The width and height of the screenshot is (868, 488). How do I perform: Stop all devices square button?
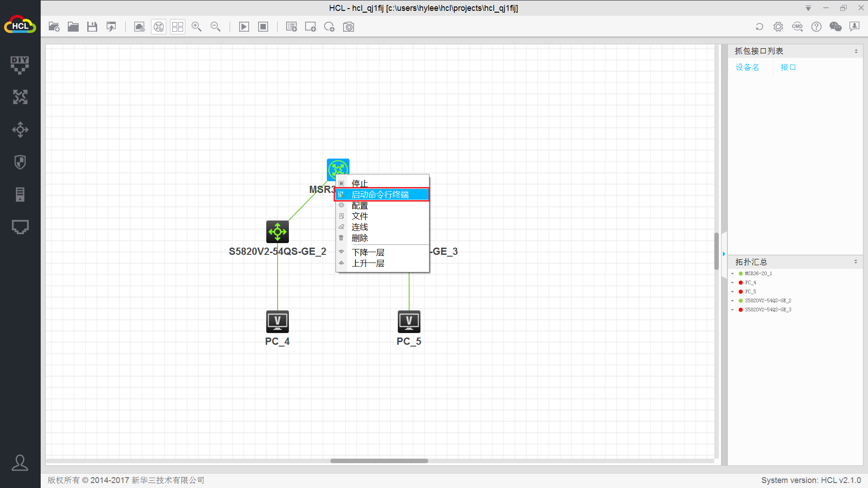[263, 27]
